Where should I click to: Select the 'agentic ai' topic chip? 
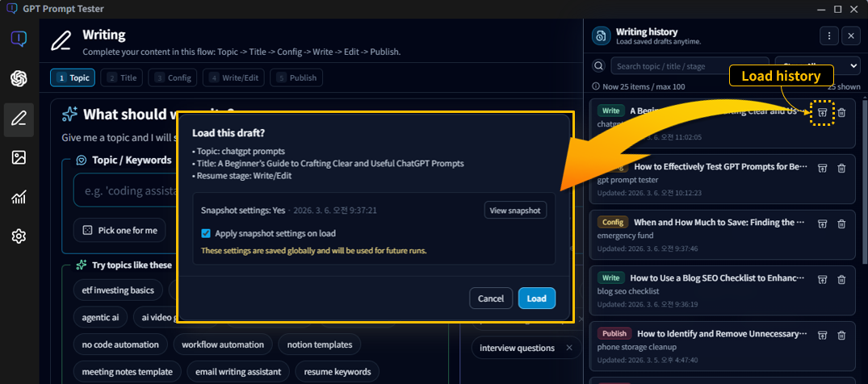pyautogui.click(x=100, y=318)
